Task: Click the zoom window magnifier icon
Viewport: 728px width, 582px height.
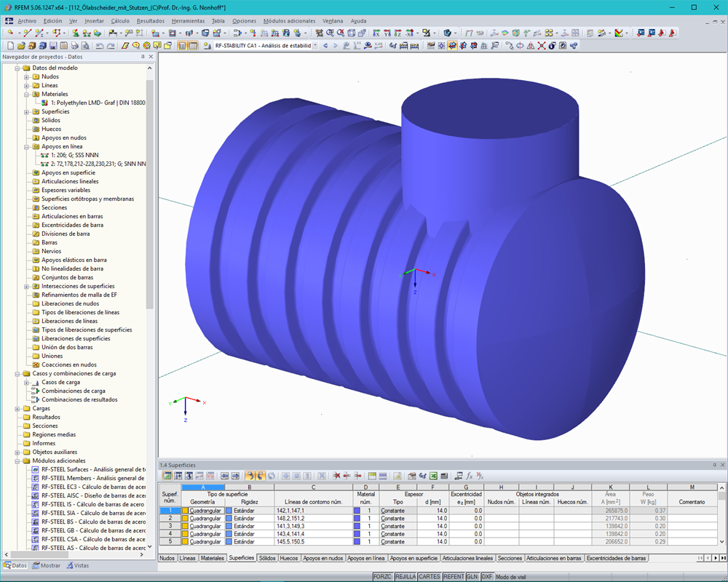Action: pos(330,33)
